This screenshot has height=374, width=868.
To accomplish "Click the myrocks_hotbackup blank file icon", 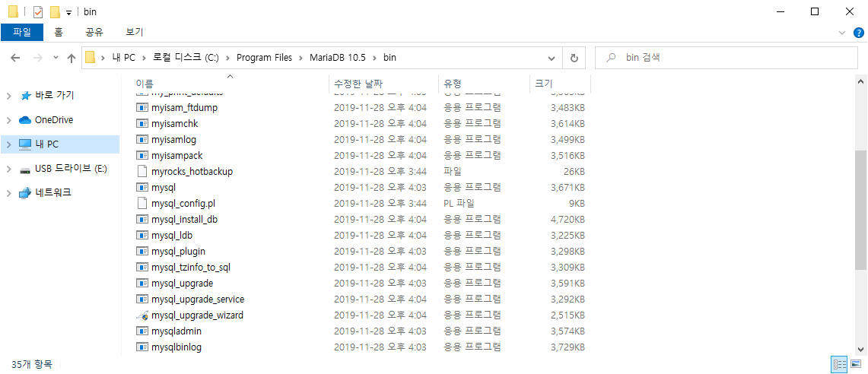I will [142, 172].
